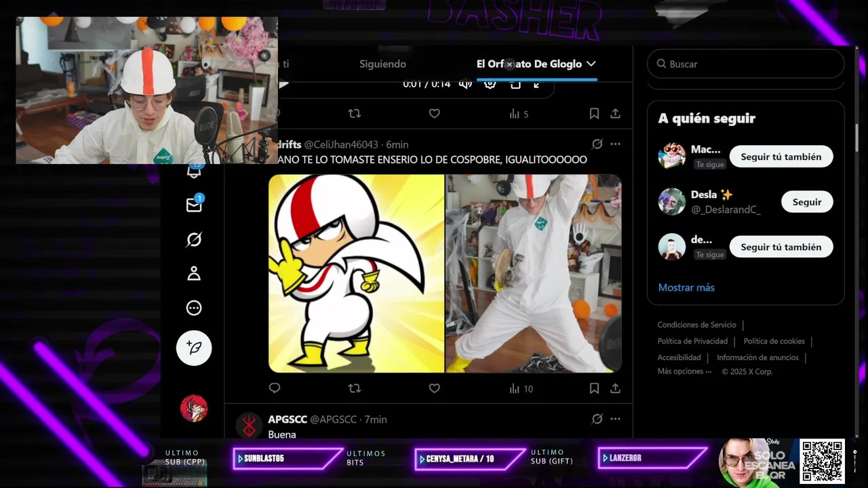Open Desla suggested account avatar

[x=672, y=202]
